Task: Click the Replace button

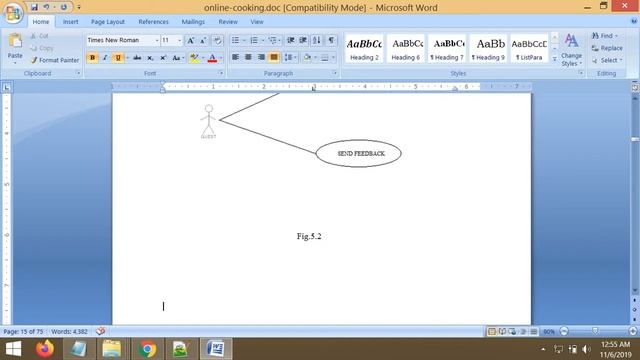Action: (x=607, y=48)
